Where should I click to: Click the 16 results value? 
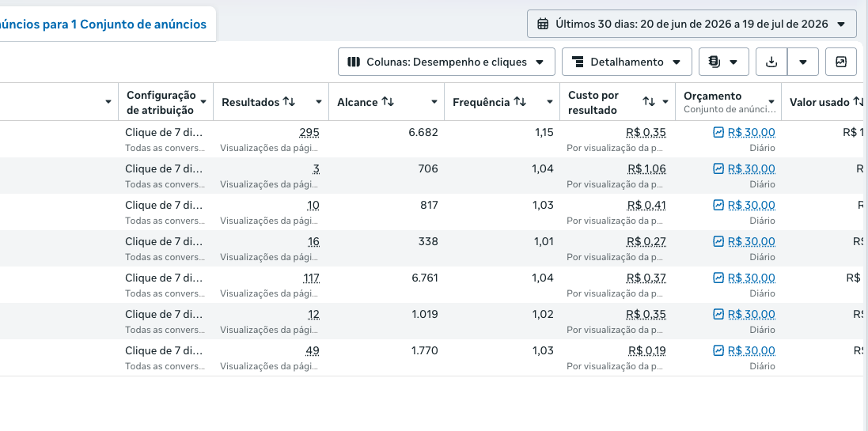click(x=313, y=241)
